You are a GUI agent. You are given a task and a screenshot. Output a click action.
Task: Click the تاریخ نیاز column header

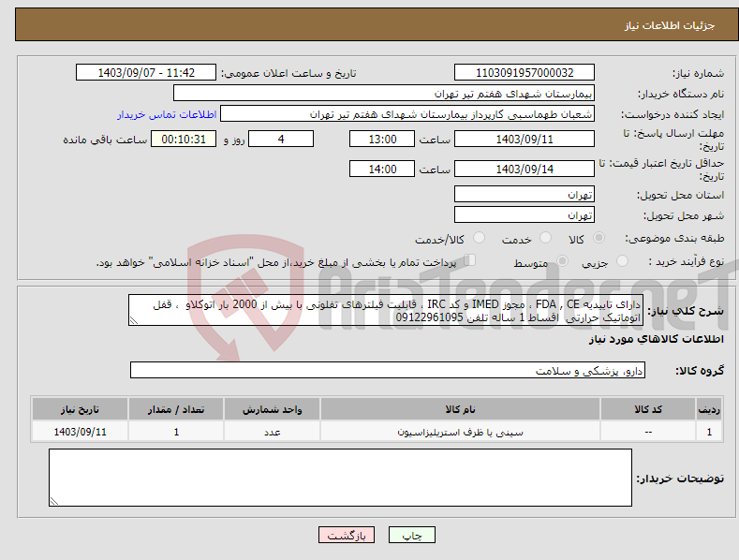80,409
